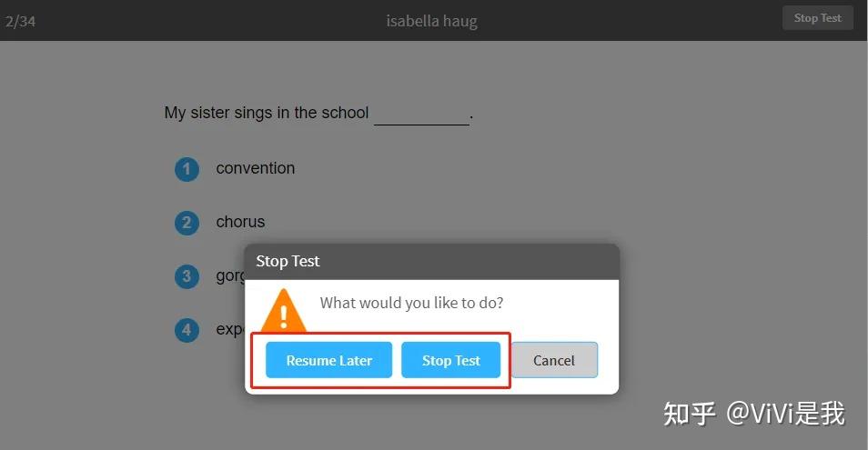Screen dimensions: 868x450
Task: Click the Zhihu watermark text
Action: [x=753, y=414]
